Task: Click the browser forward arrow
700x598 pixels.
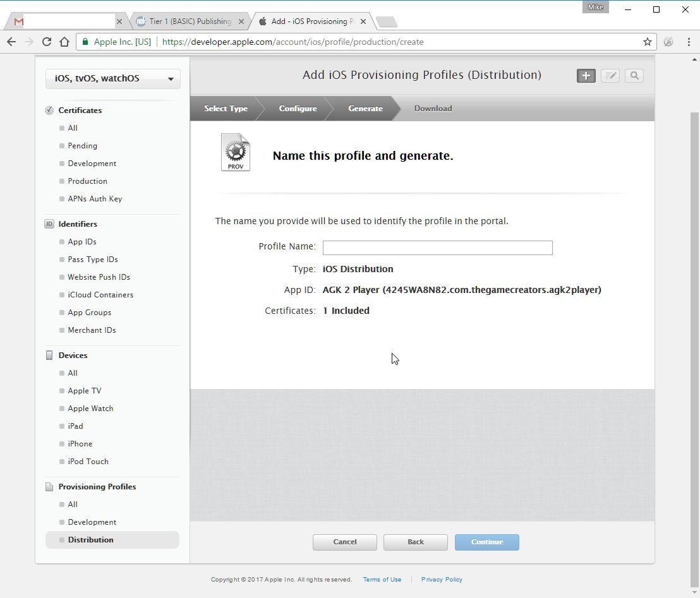Action: tap(29, 42)
